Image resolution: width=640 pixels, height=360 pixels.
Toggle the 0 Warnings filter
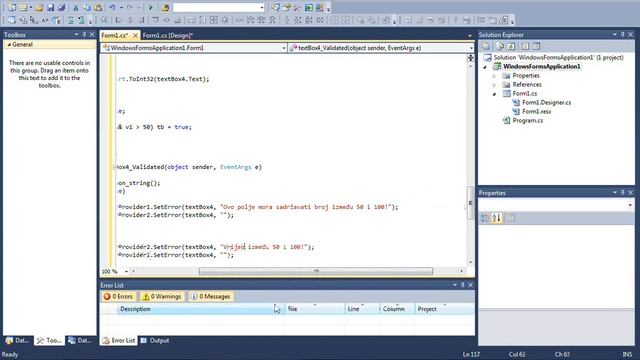pos(162,296)
